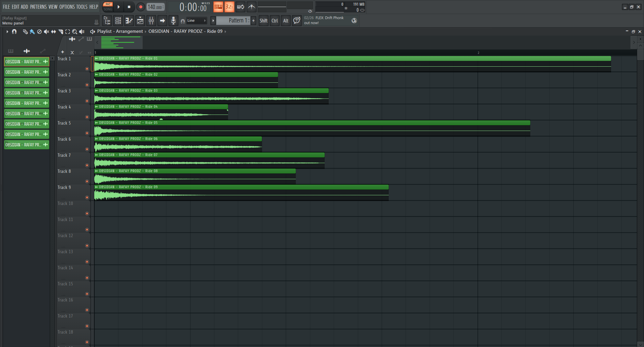
Task: Toggle the Track 3 mute switch
Action: pyautogui.click(x=87, y=101)
